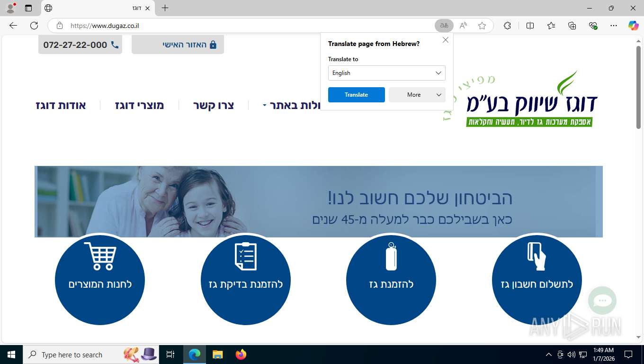Toggle Split screen icon
The image size is (644, 364).
point(530,26)
